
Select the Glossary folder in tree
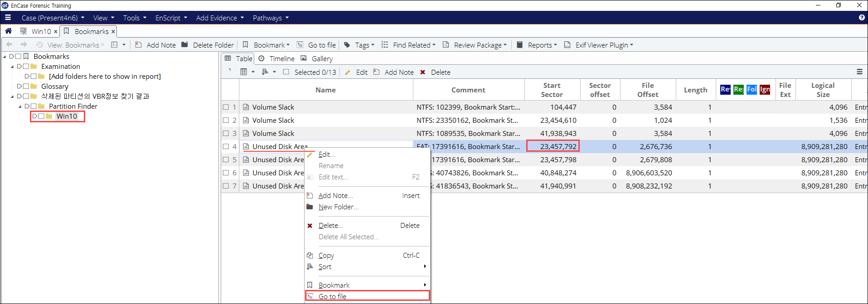click(55, 87)
